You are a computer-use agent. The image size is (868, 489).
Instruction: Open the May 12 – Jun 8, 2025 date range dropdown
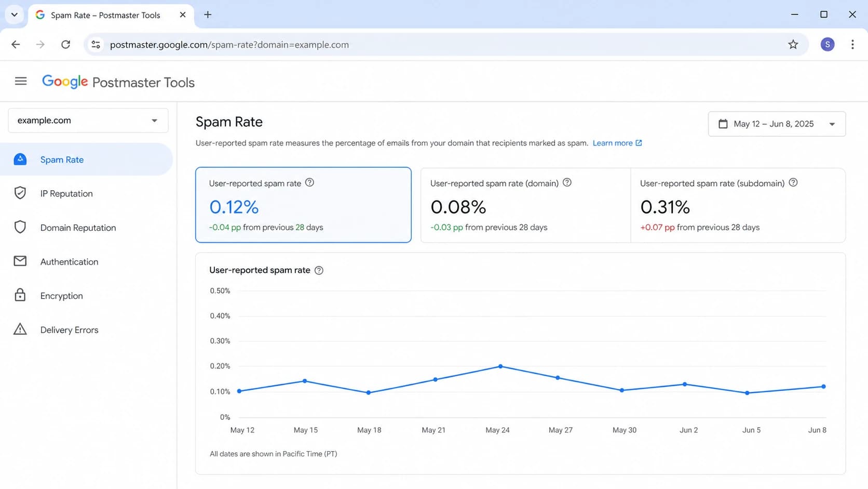pos(777,124)
